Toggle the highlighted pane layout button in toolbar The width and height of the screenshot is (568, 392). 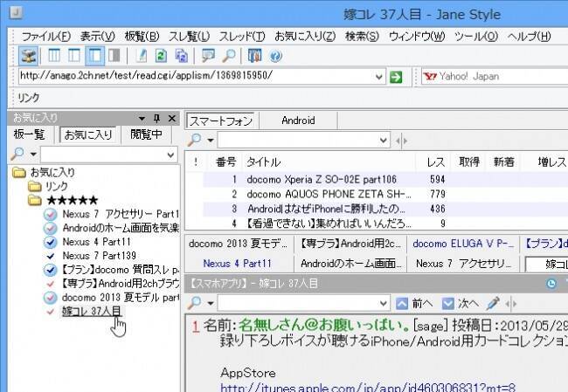point(94,56)
